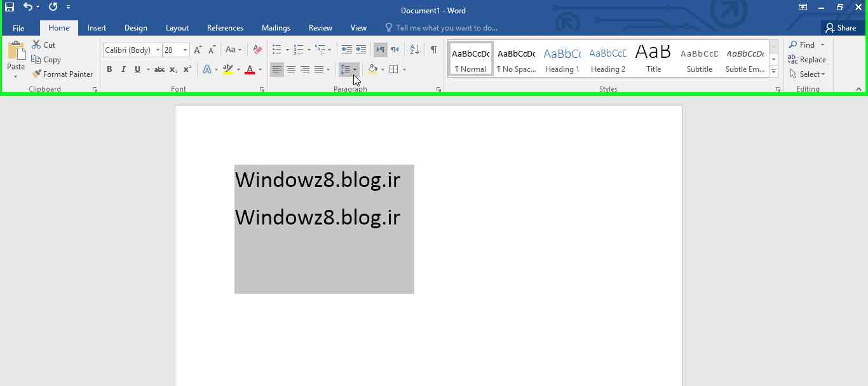The image size is (868, 386).
Task: Apply the red font color swatch
Action: (x=250, y=69)
